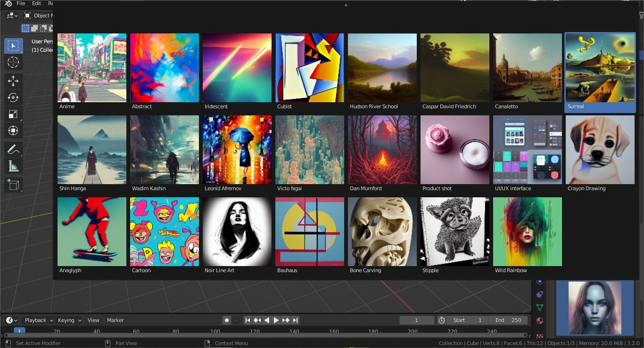Jump to the start frame
The height and width of the screenshot is (348, 644).
click(248, 320)
